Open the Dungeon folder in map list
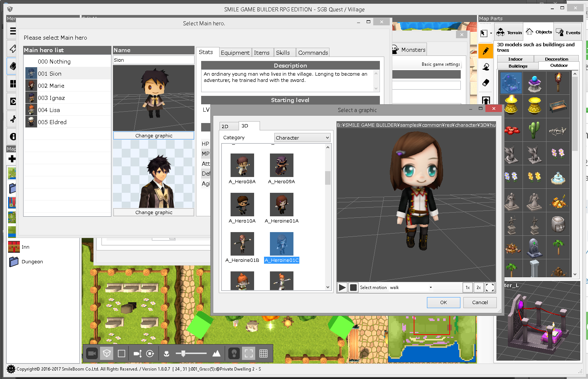The height and width of the screenshot is (379, 588). (x=26, y=261)
